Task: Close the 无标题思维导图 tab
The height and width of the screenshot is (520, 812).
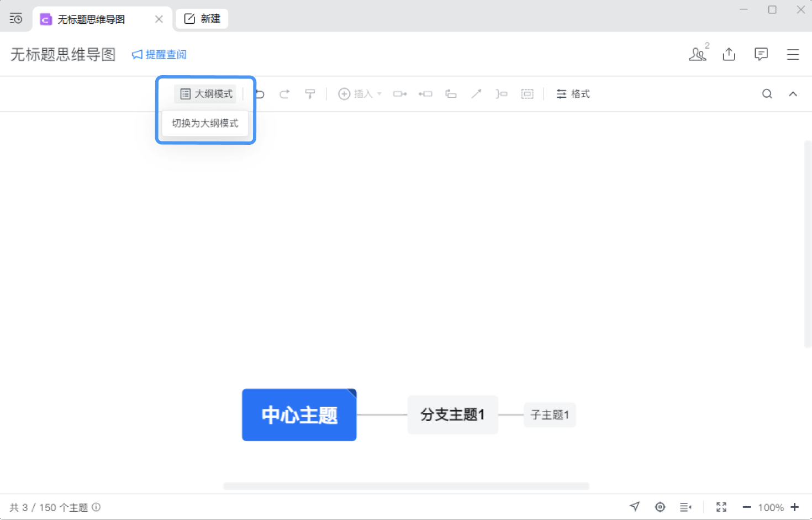Action: click(x=159, y=19)
